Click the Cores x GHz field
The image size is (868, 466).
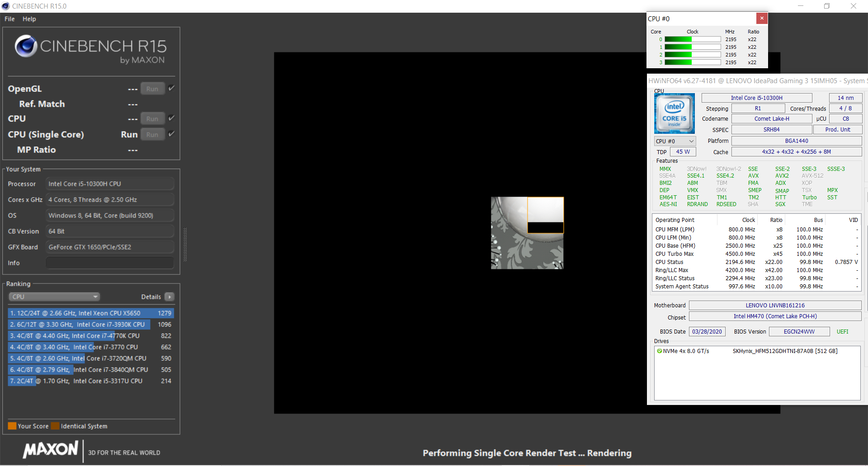[110, 200]
